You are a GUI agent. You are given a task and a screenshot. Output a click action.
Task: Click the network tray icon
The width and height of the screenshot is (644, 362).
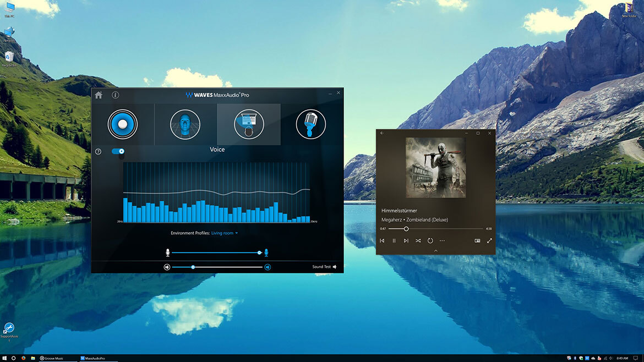[x=605, y=358]
